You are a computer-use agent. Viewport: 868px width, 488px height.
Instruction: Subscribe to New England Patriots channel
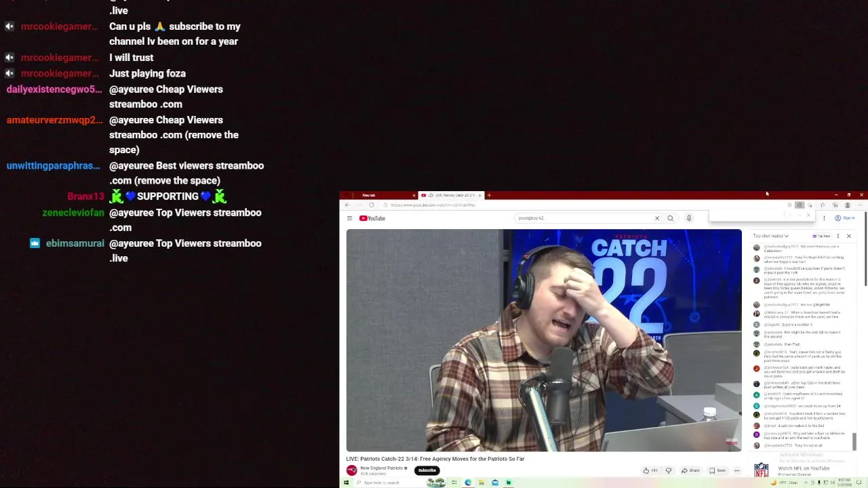point(427,470)
